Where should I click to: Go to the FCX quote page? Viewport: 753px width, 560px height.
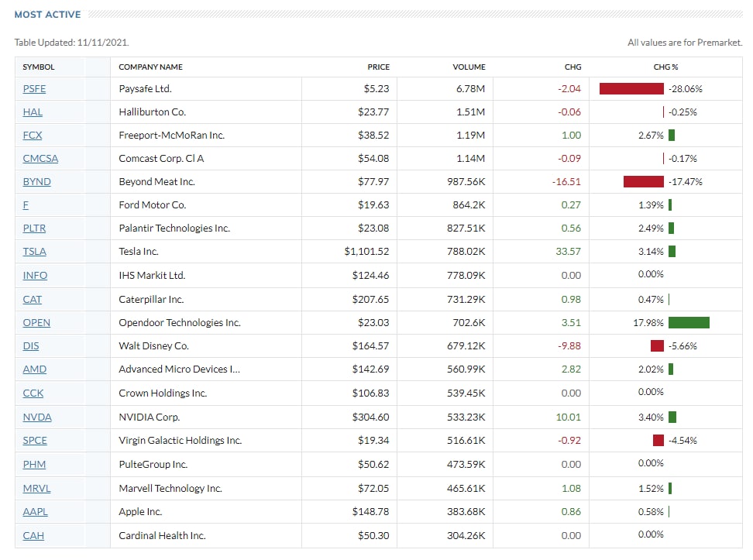[x=33, y=136]
